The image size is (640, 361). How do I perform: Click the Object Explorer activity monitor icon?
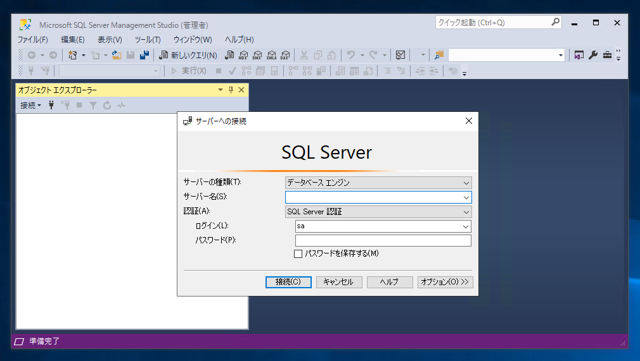pos(121,105)
